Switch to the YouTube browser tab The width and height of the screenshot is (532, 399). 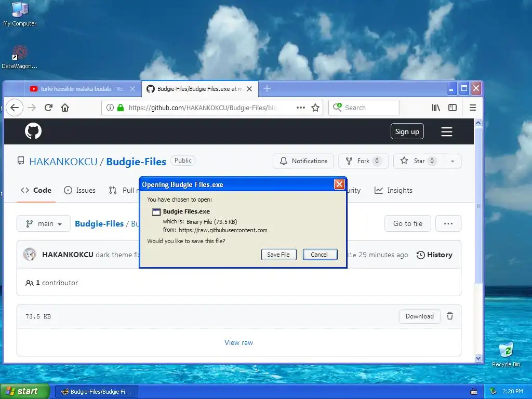[83, 88]
